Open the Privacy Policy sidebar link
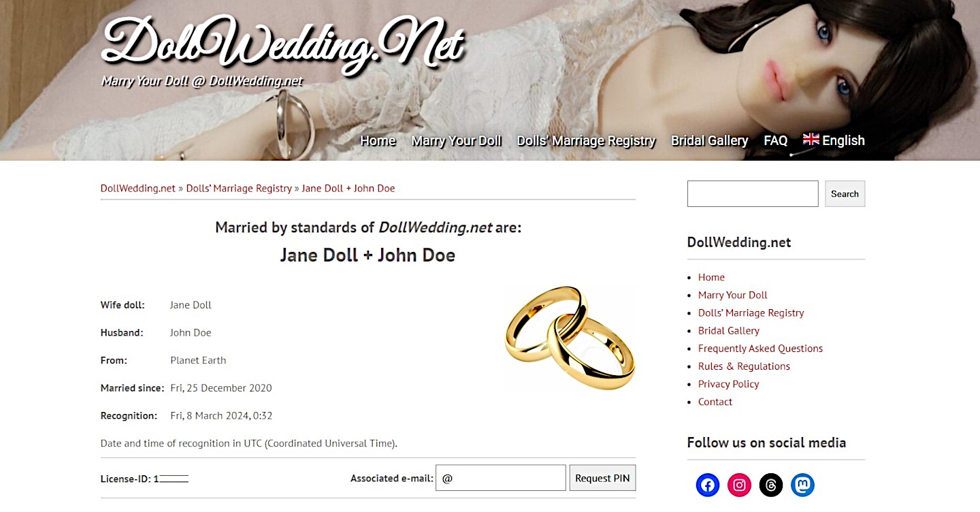Image resolution: width=980 pixels, height=512 pixels. pos(728,383)
